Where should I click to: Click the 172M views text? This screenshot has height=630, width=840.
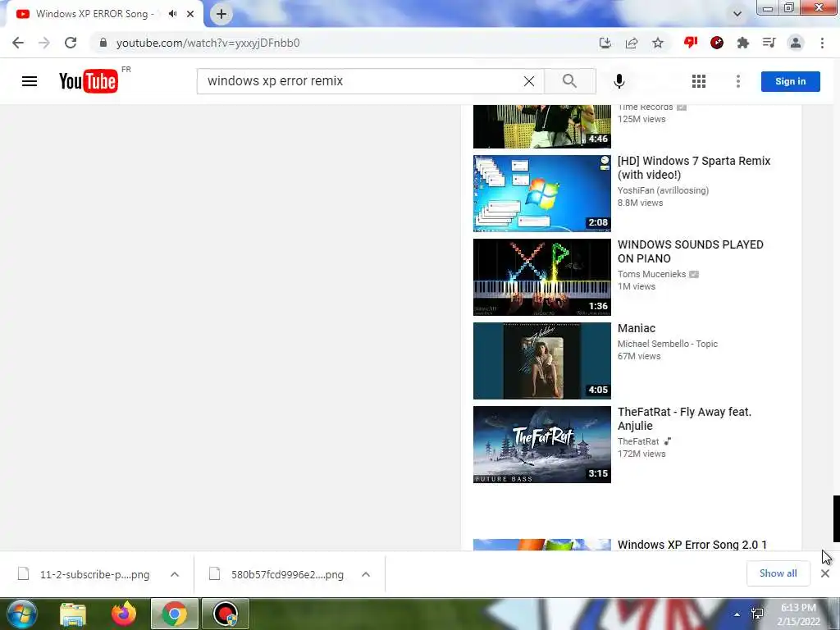(641, 453)
